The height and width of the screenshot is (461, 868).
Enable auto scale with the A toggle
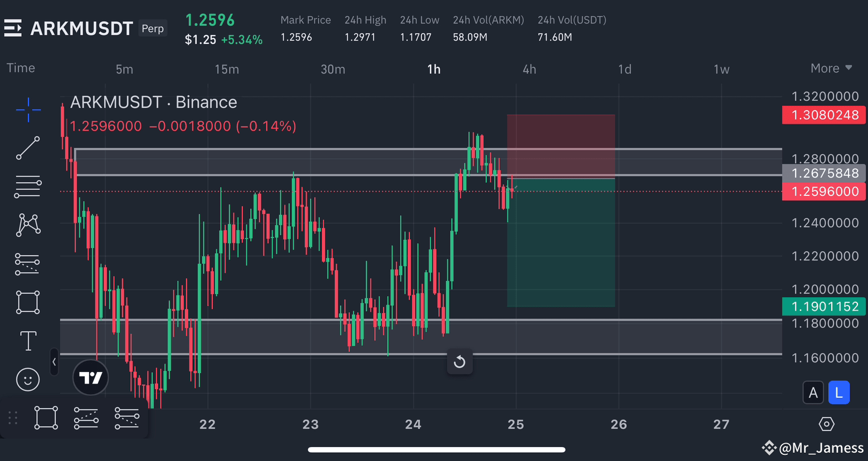pos(813,393)
